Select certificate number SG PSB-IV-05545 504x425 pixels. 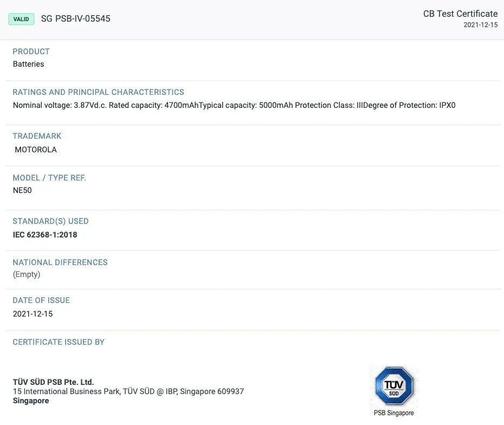[75, 18]
